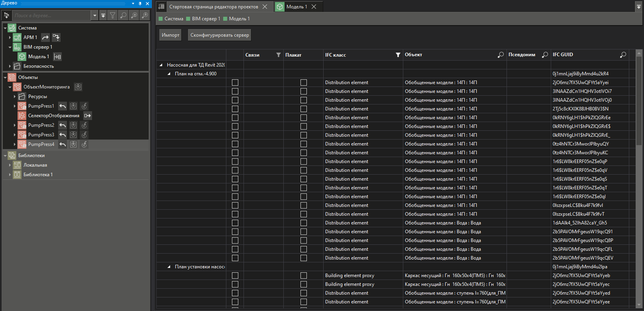
Task: Check first-column box for GUID 1dAAIk4_52IhA82caY_Gh5 row
Action: coord(235,223)
